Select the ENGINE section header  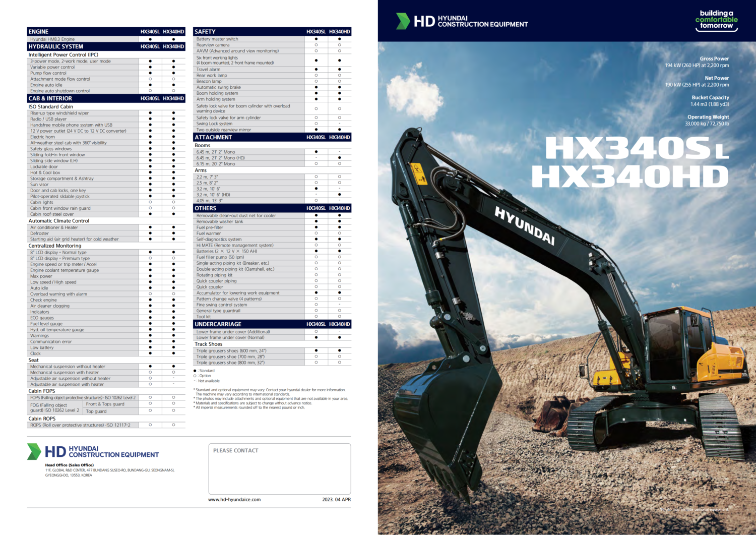[x=106, y=31]
